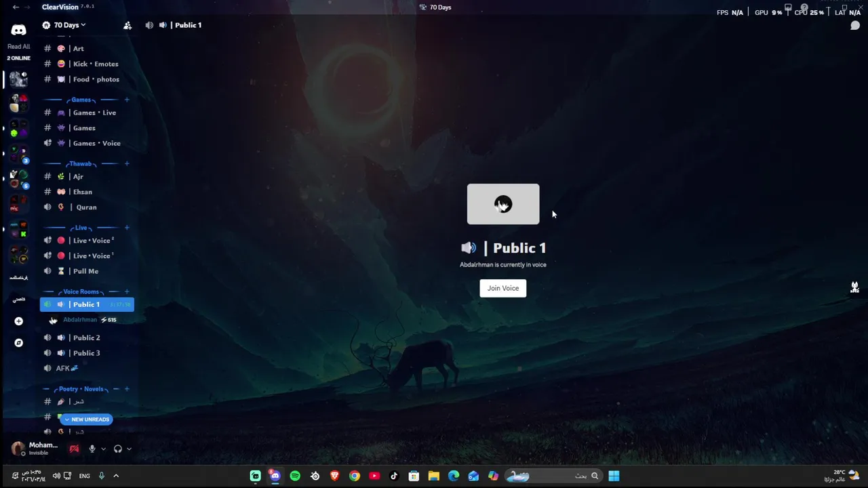Screen dimensions: 868x488
Task: Select the 70 Days server icon in sidebar
Action: (18, 79)
